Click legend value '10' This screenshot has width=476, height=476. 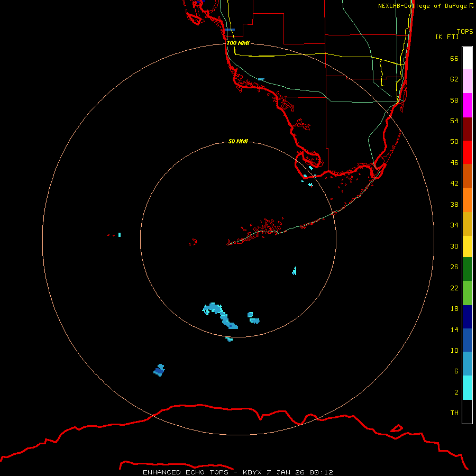point(454,350)
